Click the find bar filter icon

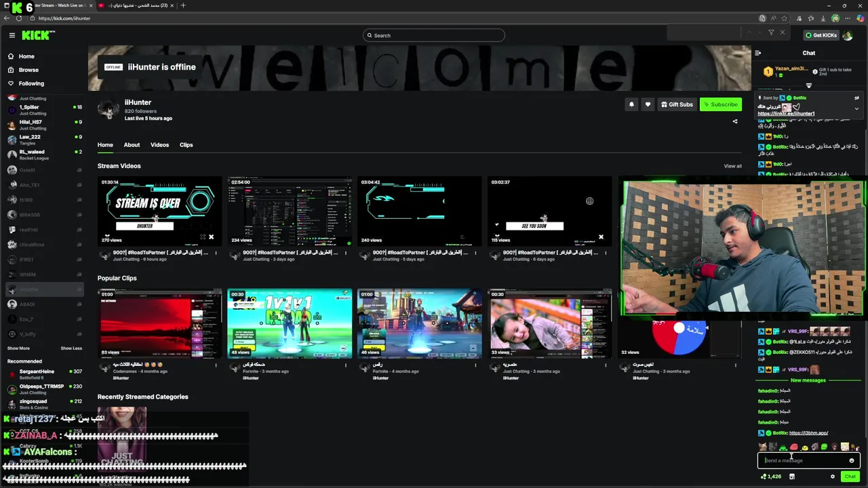(x=771, y=33)
